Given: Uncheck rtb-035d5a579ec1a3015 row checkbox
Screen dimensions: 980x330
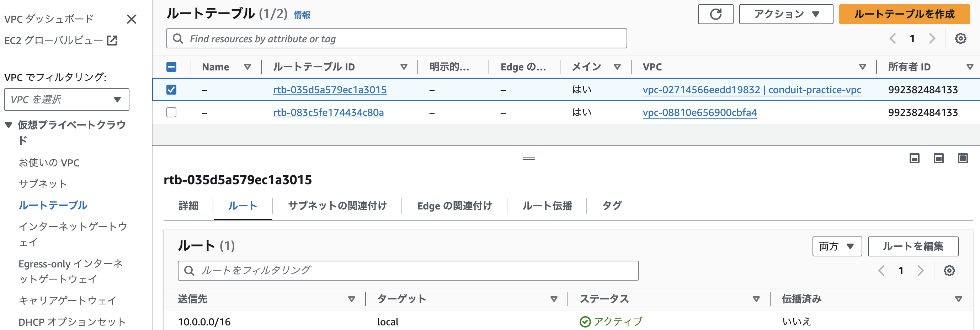Looking at the screenshot, I should pyautogui.click(x=172, y=90).
